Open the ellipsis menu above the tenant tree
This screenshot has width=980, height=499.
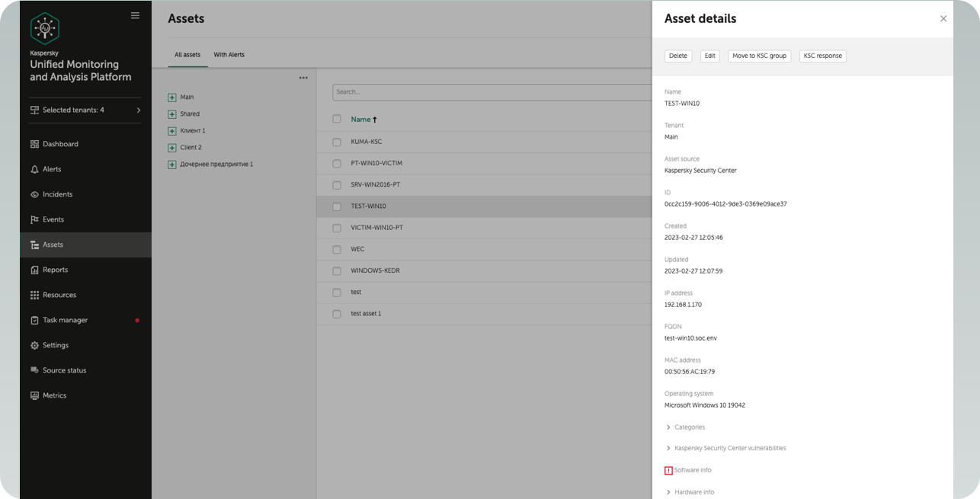pyautogui.click(x=303, y=77)
